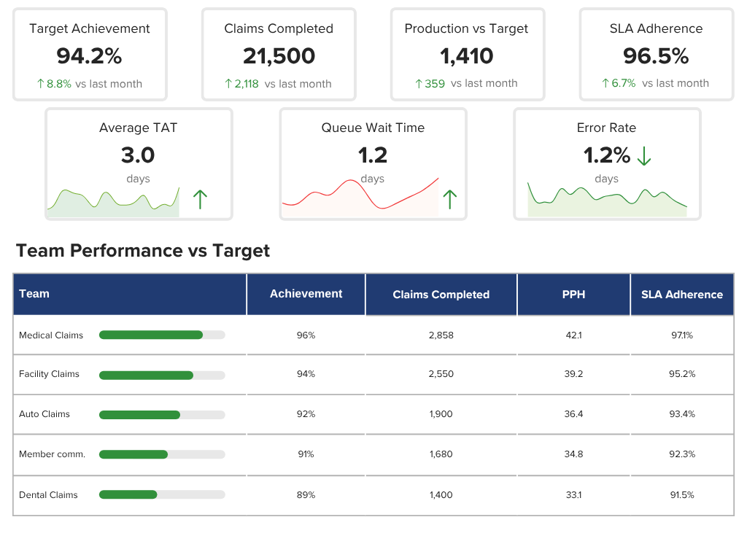
Task: Select the Claims Completed 21,500 value
Action: pos(279,56)
